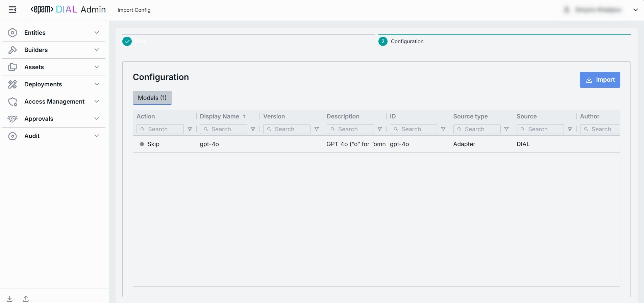Open filter for Action column
The width and height of the screenshot is (644, 303).
(190, 129)
